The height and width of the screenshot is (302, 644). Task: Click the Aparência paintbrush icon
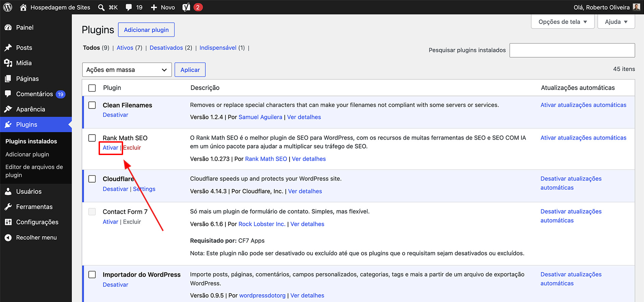(x=8, y=109)
